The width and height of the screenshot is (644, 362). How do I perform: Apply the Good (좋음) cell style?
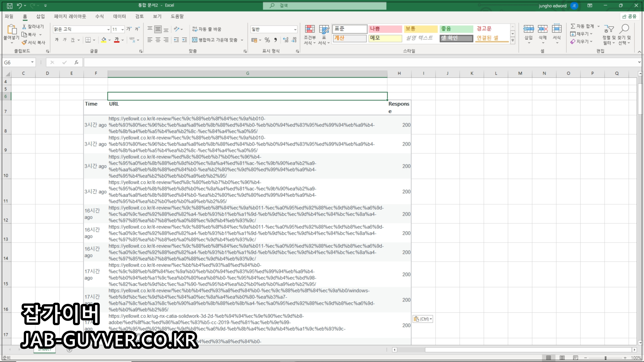pyautogui.click(x=457, y=29)
